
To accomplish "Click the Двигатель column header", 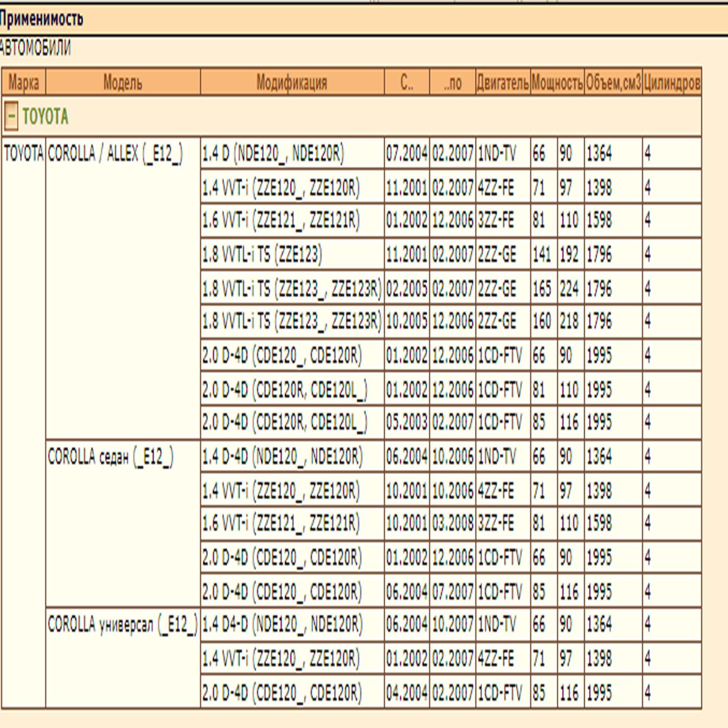I will click(503, 82).
